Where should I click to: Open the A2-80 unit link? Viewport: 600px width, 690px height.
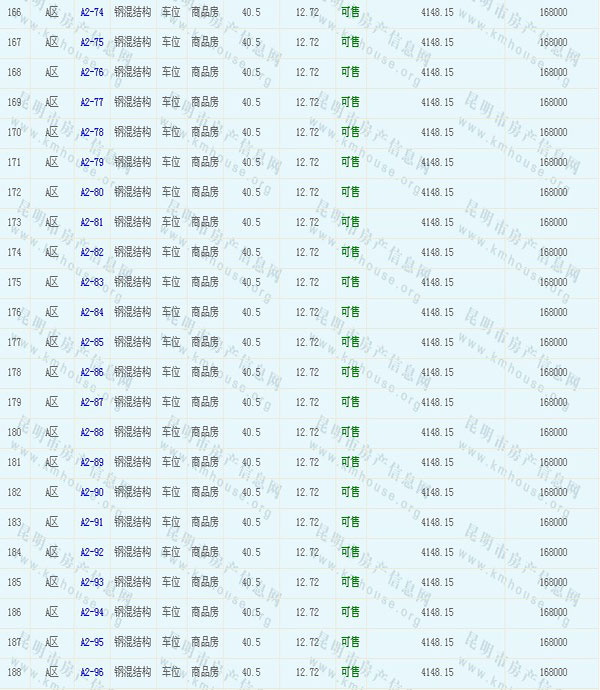coord(91,192)
